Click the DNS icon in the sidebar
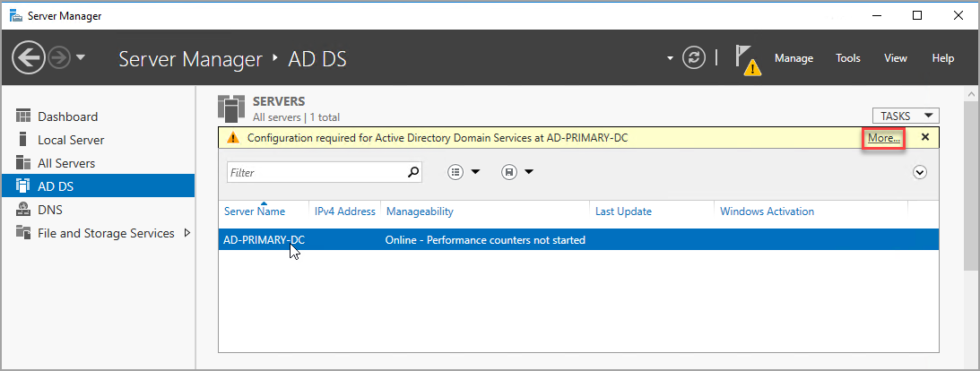Viewport: 980px width, 371px height. point(24,210)
